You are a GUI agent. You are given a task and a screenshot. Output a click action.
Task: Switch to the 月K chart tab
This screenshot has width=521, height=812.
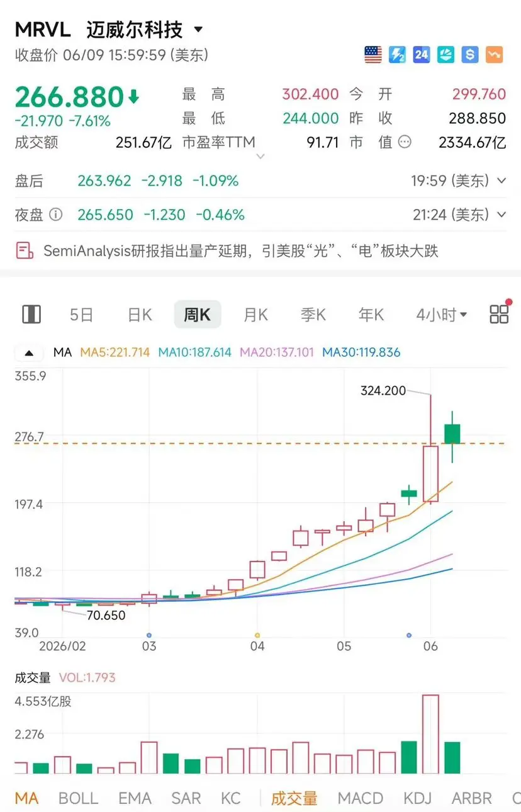[x=255, y=315]
